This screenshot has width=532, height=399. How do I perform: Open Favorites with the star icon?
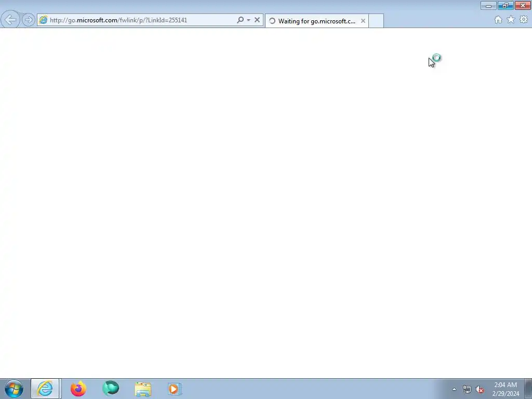pyautogui.click(x=511, y=20)
